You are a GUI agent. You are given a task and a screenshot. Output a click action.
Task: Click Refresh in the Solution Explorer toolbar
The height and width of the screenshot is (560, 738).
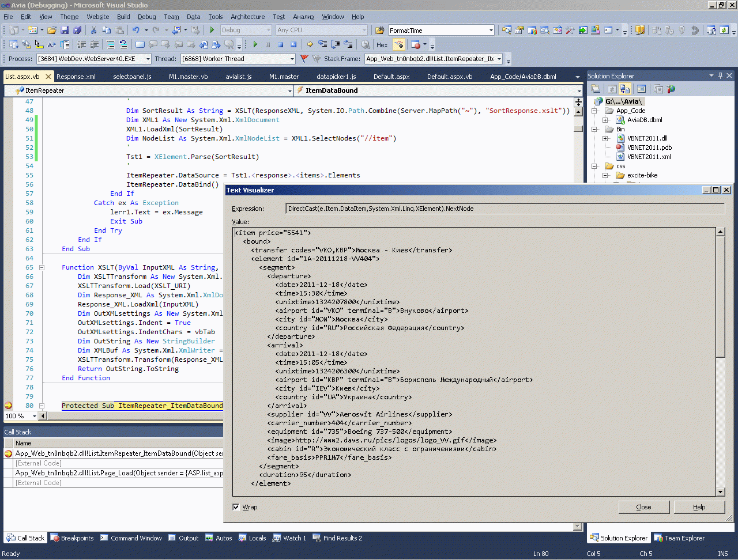tap(612, 88)
